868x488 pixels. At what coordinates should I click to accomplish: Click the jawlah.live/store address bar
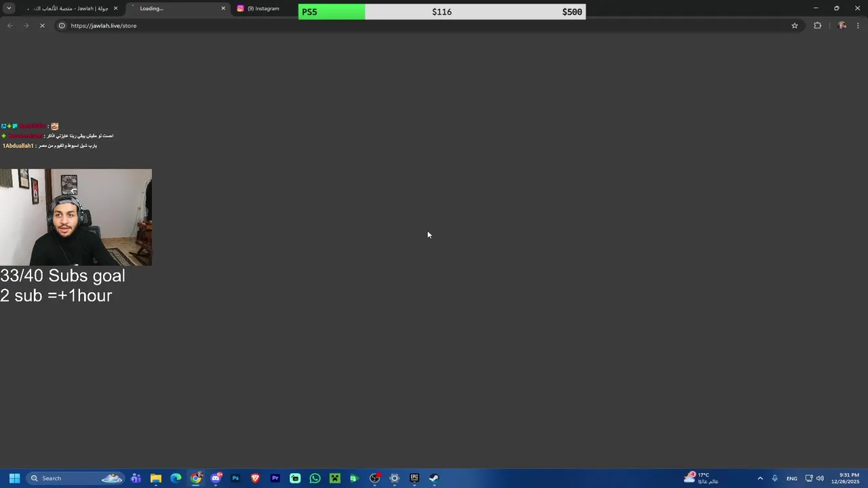[104, 26]
